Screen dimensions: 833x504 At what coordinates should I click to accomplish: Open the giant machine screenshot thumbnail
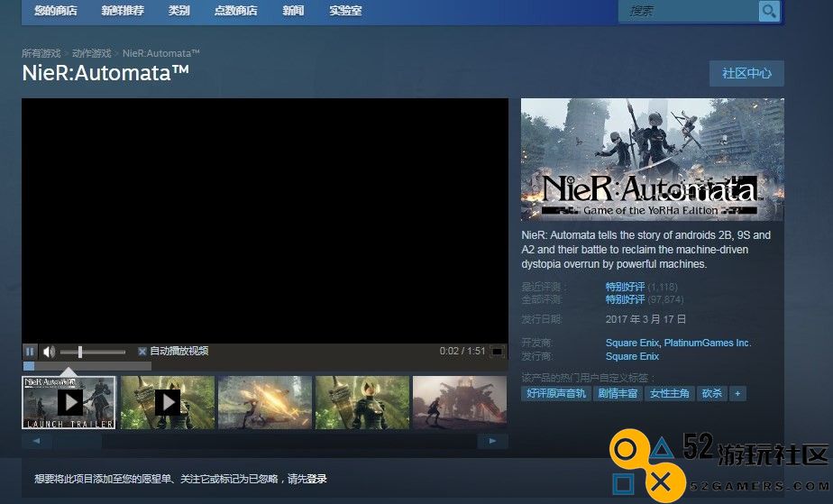pyautogui.click(x=460, y=402)
